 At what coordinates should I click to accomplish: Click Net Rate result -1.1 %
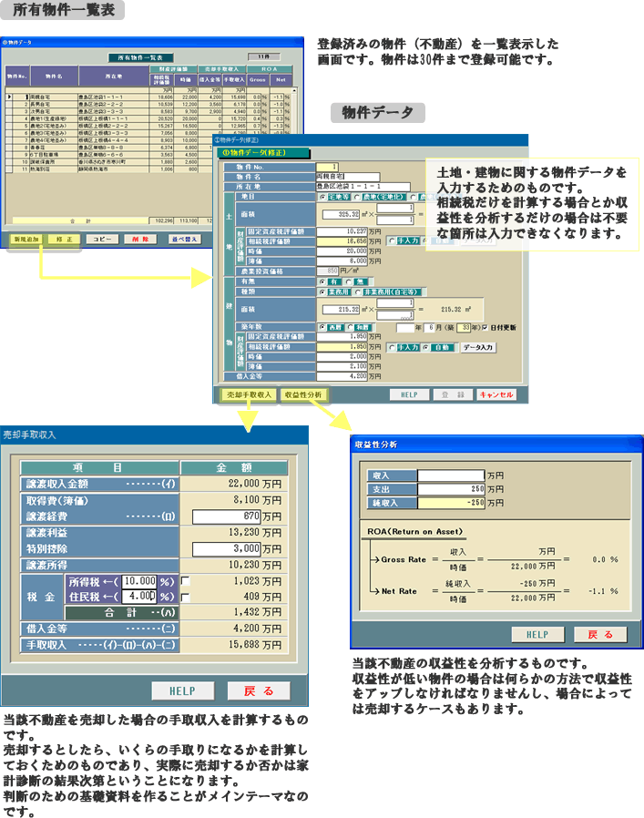pyautogui.click(x=604, y=591)
